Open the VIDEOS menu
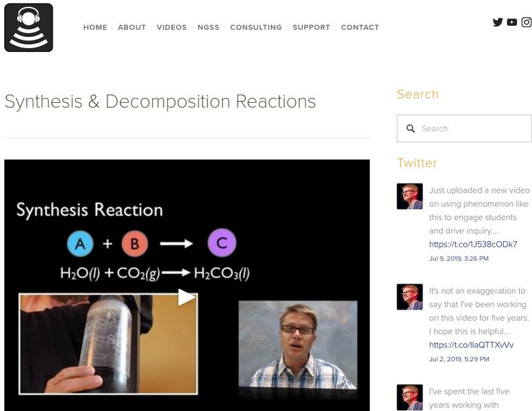This screenshot has height=411, width=532. pyautogui.click(x=172, y=27)
